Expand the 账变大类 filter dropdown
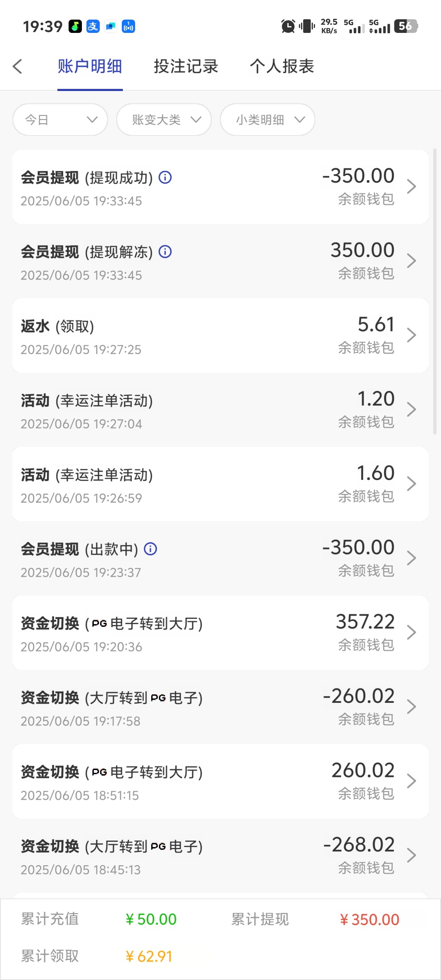This screenshot has width=441, height=980. pos(164,120)
